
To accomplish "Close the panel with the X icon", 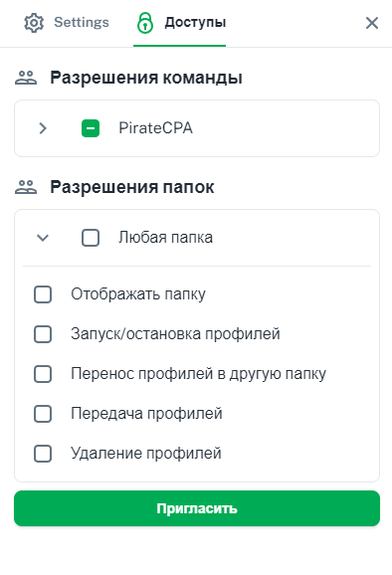I will coord(372,23).
